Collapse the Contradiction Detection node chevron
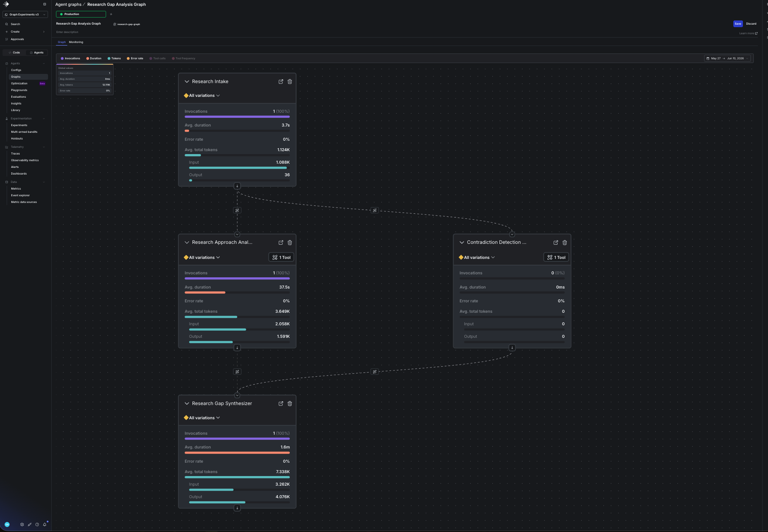Screen dimensions: 768x532 click(x=461, y=242)
